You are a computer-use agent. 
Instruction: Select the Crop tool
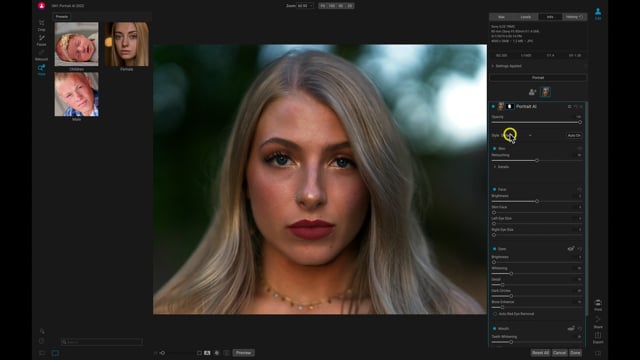[41, 24]
